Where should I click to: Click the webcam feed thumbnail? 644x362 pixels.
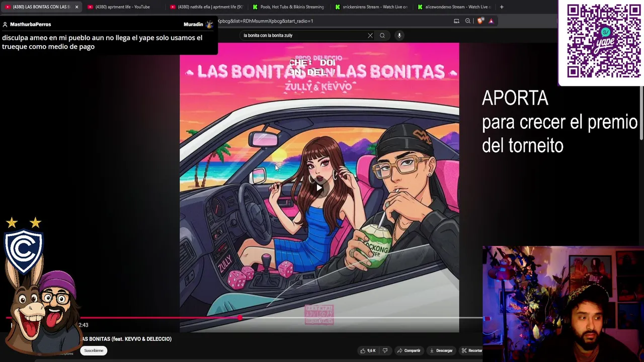point(563,304)
